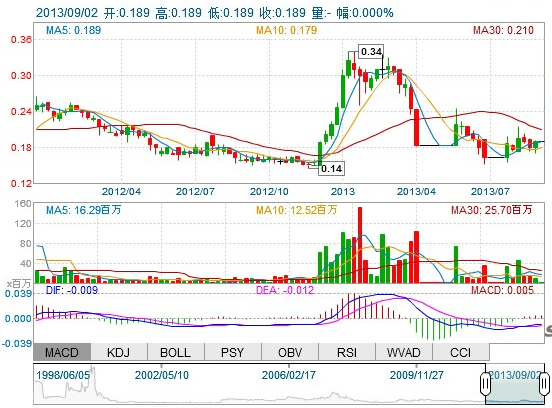
Task: Click the tallest red volume bar
Action: point(360,245)
